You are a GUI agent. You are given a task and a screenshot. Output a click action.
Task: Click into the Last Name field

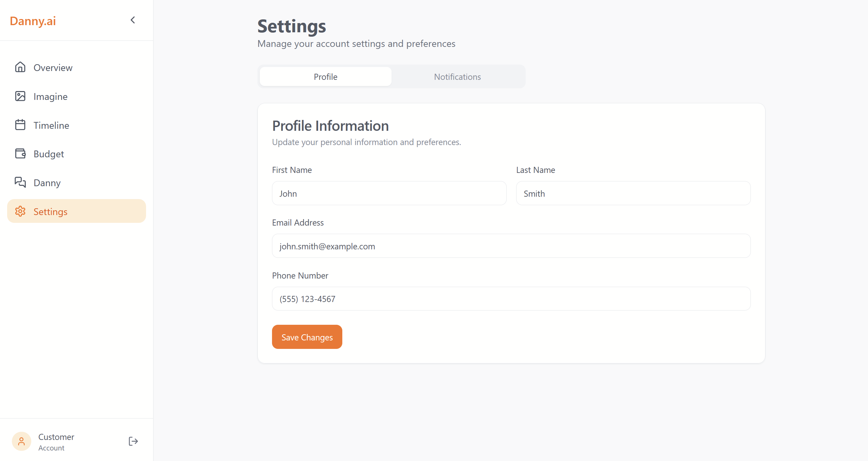tap(633, 193)
